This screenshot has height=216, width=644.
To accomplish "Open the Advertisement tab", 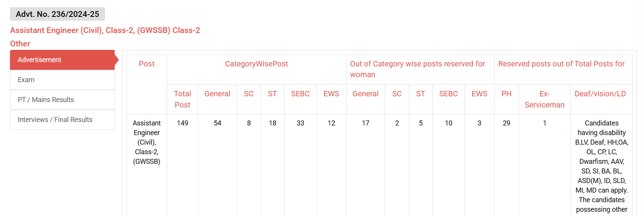I will (63, 60).
